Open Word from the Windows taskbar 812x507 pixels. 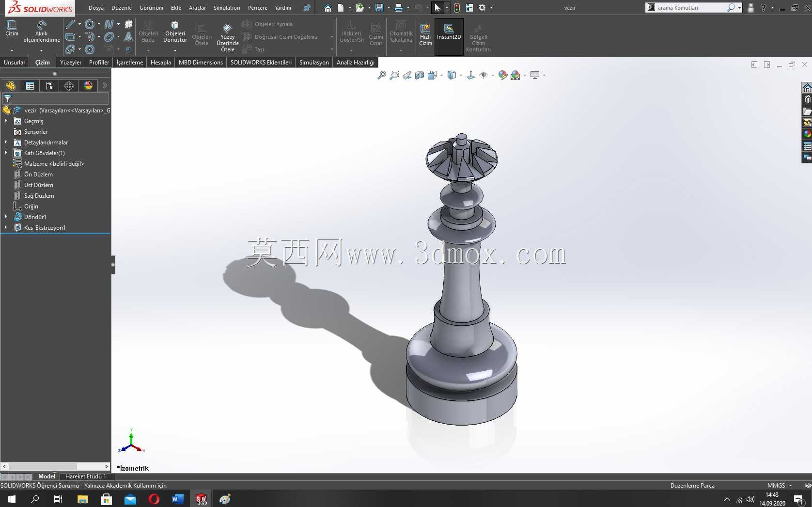[x=177, y=499]
